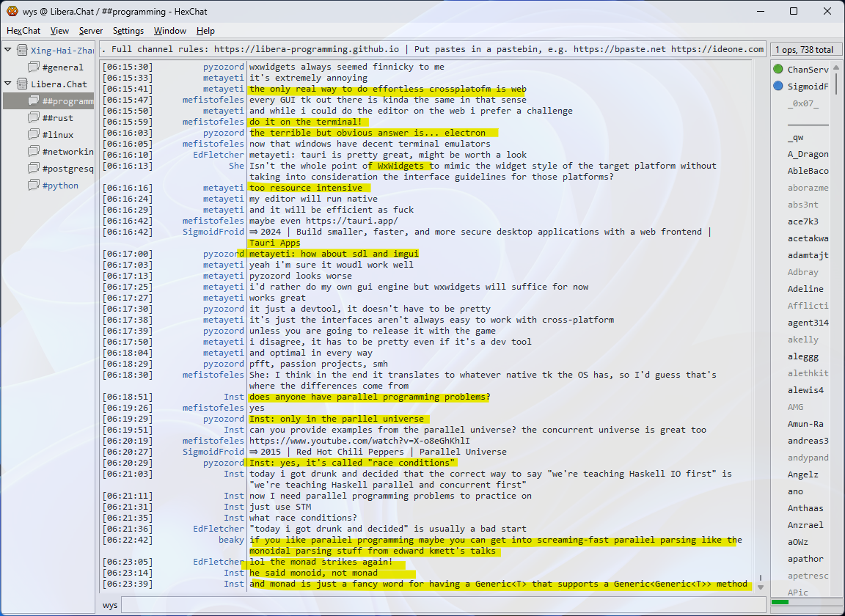The width and height of the screenshot is (845, 616).
Task: Collapse the Libera.Chat server tree
Action: [x=8, y=84]
